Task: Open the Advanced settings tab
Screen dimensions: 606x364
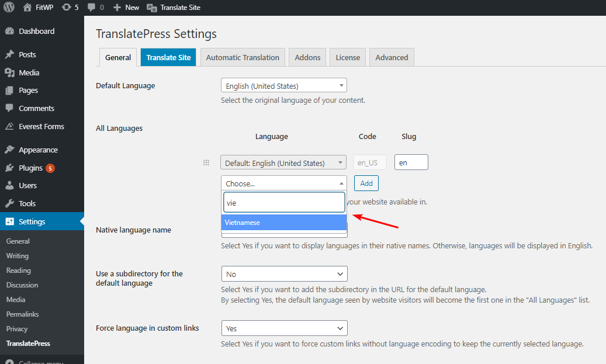Action: (x=392, y=57)
